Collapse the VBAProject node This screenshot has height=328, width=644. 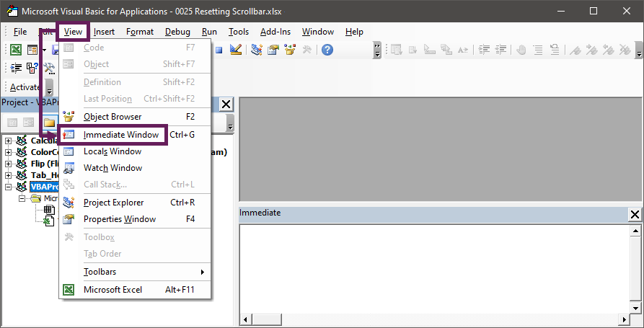point(8,187)
